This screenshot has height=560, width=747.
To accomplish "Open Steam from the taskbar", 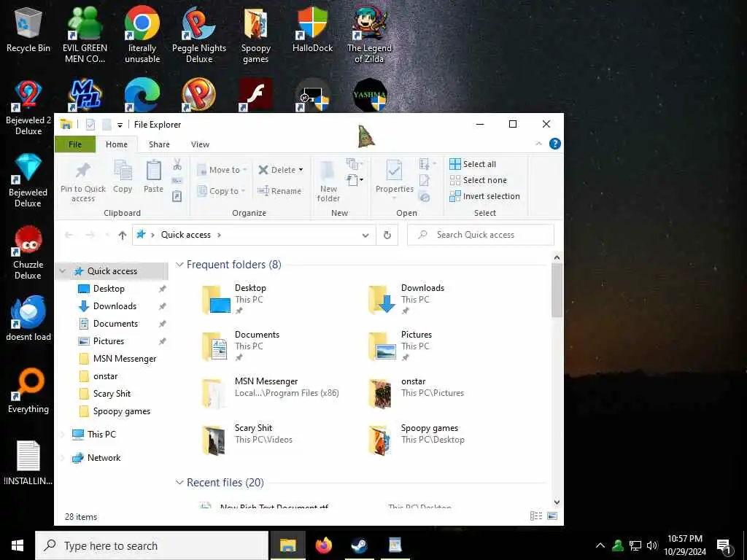I will (x=359, y=545).
